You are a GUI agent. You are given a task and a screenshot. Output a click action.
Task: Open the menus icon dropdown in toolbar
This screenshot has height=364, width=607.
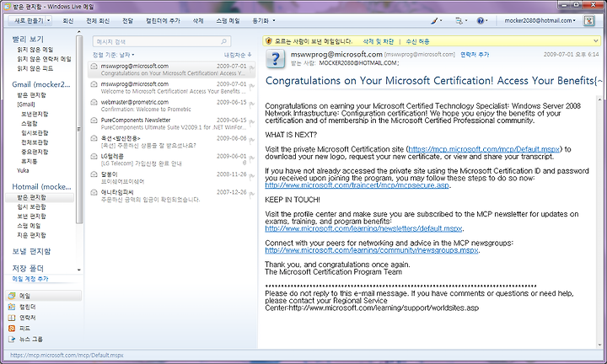(461, 20)
